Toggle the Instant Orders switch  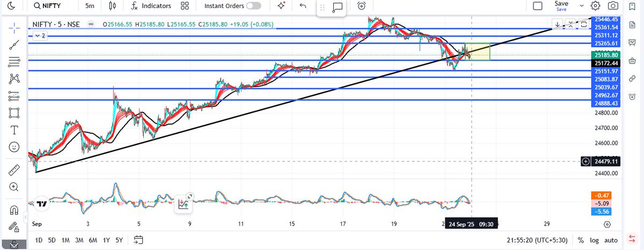254,6
